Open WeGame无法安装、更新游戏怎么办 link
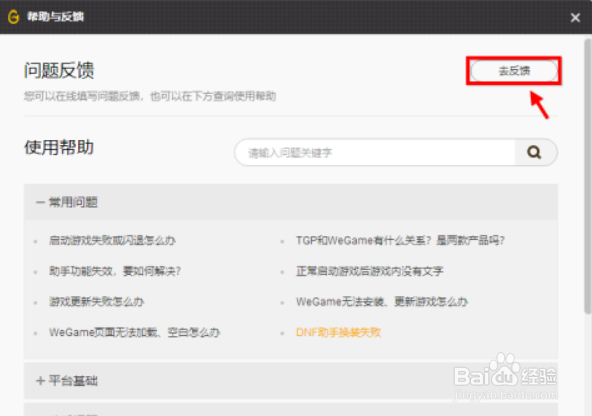 pos(382,302)
